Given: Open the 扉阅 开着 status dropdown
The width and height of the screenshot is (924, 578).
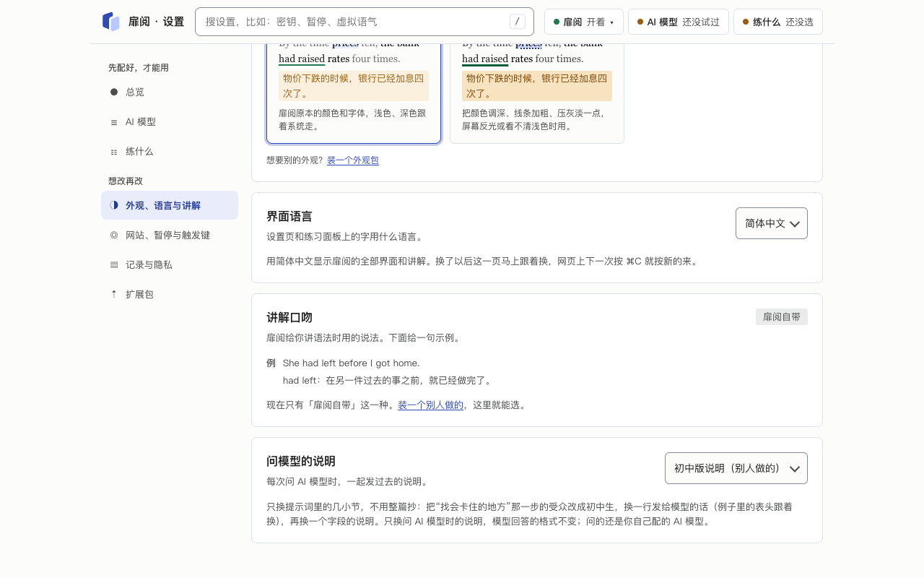Looking at the screenshot, I should tap(583, 22).
